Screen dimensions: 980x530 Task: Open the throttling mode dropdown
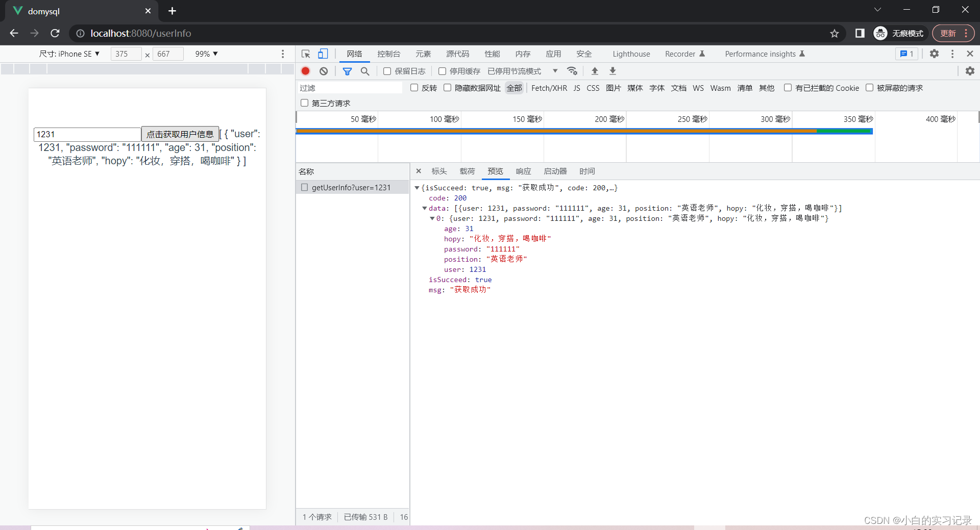point(523,71)
